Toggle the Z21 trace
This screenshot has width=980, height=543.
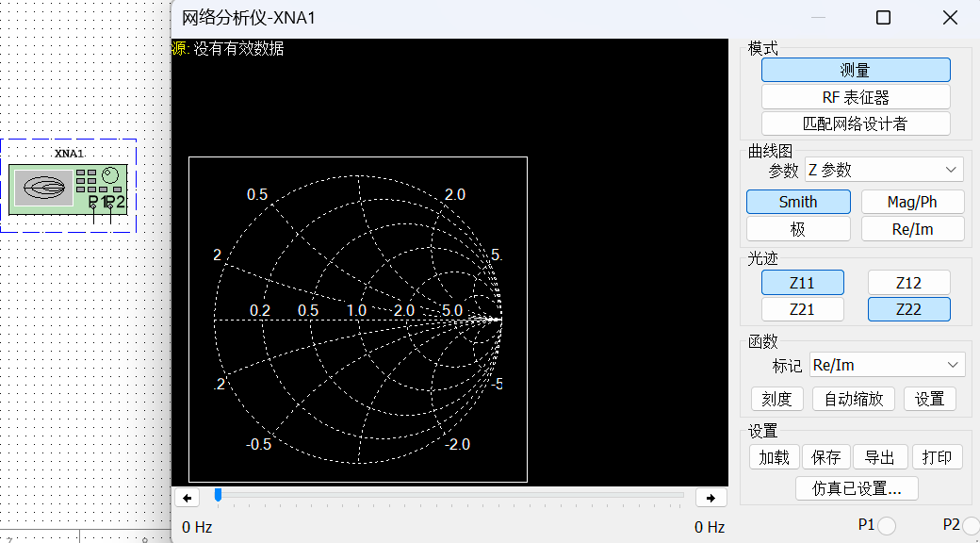[803, 309]
